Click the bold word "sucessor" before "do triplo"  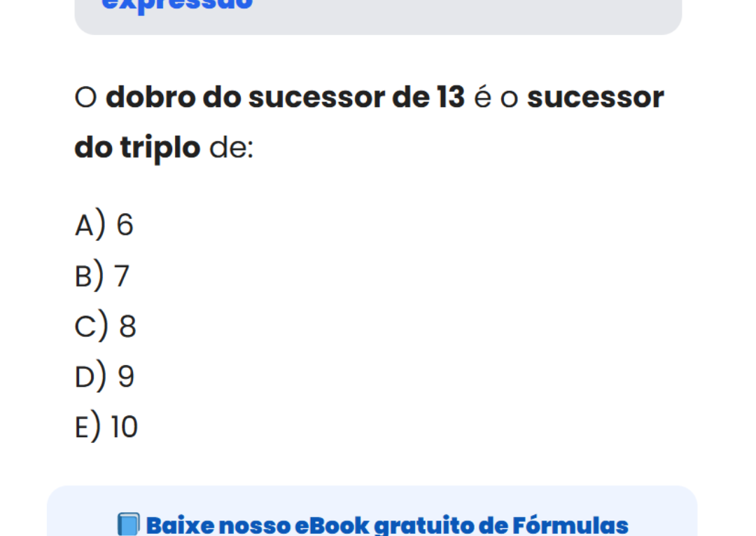[595, 97]
